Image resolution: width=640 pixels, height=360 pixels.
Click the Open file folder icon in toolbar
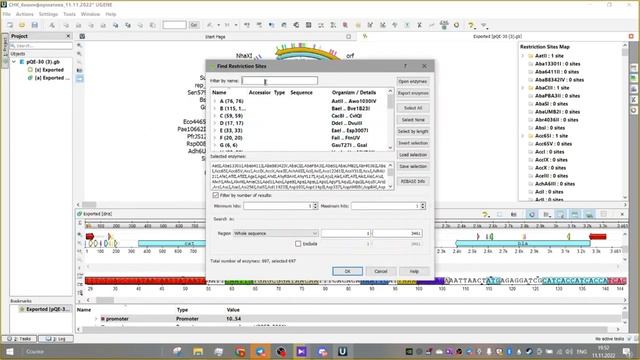point(22,25)
